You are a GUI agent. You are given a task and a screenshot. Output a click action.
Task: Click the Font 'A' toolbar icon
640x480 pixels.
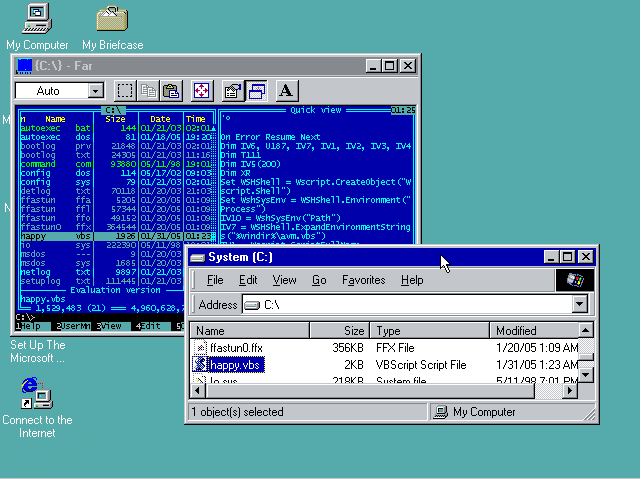[285, 91]
